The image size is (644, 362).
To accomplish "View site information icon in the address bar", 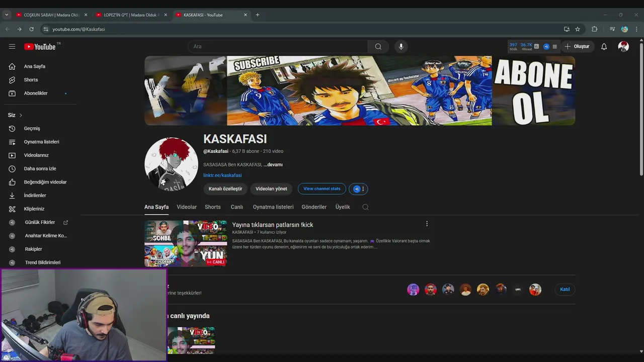I will [x=46, y=29].
